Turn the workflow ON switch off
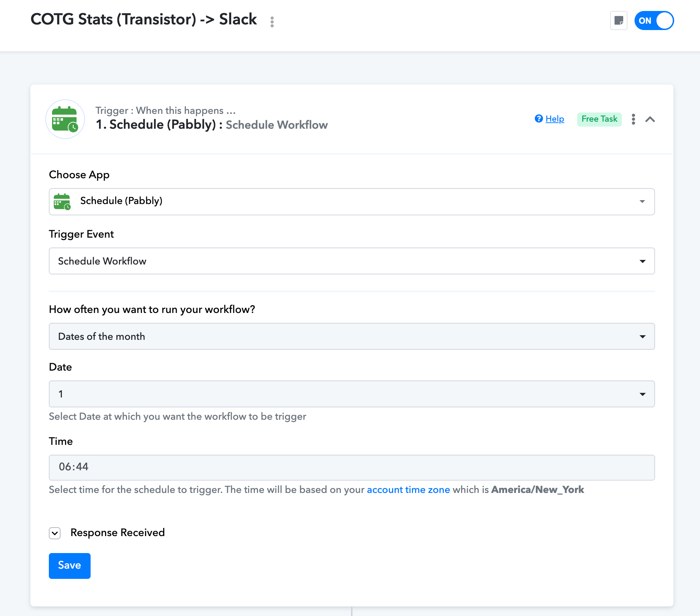This screenshot has width=700, height=616. (x=654, y=21)
